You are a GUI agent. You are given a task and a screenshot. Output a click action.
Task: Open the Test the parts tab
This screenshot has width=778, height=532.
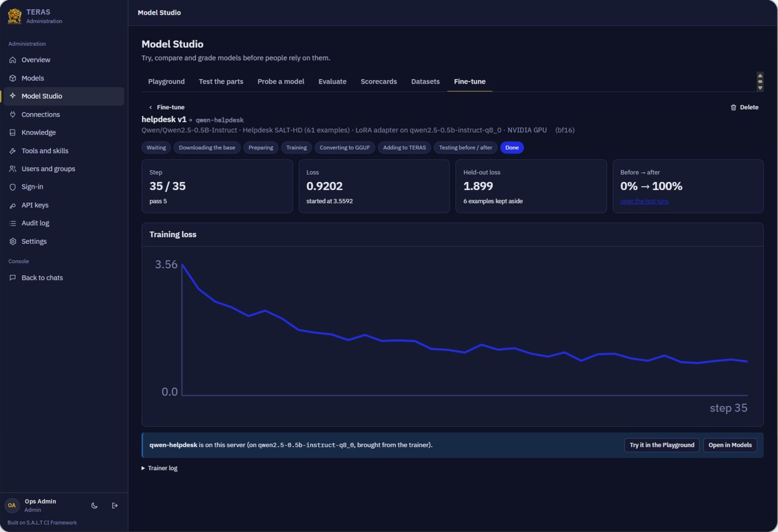(x=221, y=82)
